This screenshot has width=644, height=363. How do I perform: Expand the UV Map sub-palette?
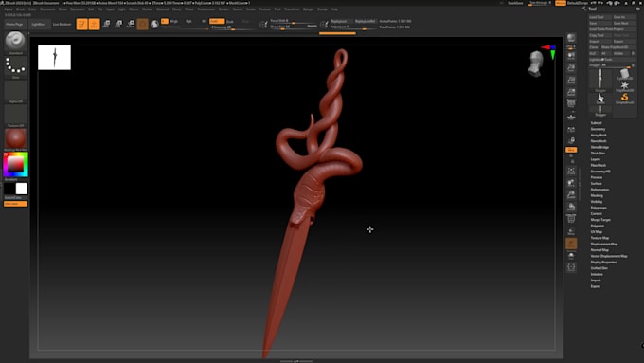(597, 232)
